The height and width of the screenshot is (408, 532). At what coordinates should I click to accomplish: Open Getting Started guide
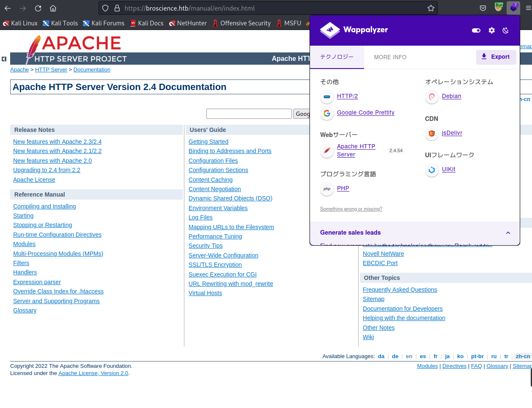(208, 142)
